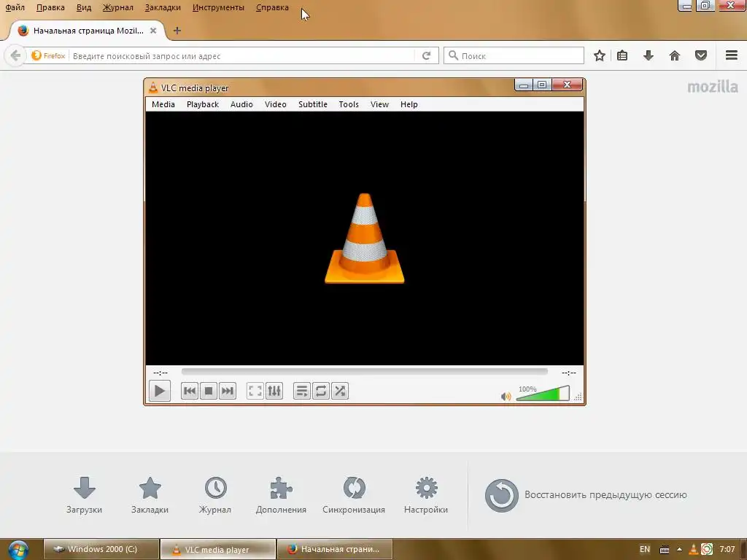Click the clock showing 7:07
Screen dimensions: 747x560
(727, 549)
